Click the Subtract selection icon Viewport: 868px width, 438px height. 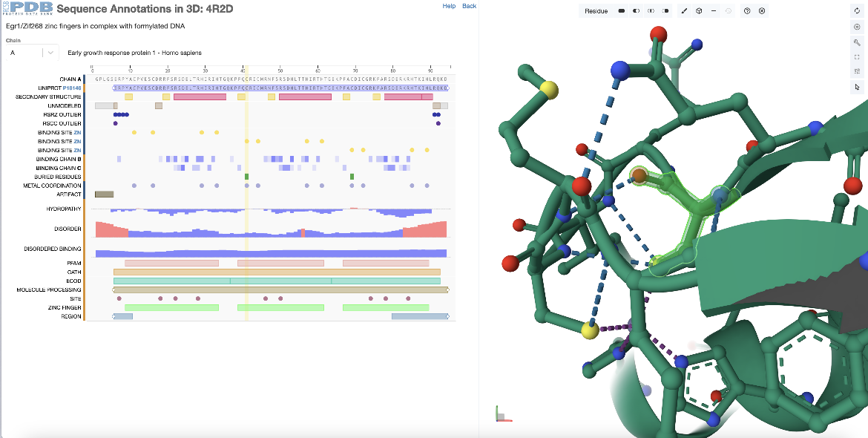tap(665, 11)
